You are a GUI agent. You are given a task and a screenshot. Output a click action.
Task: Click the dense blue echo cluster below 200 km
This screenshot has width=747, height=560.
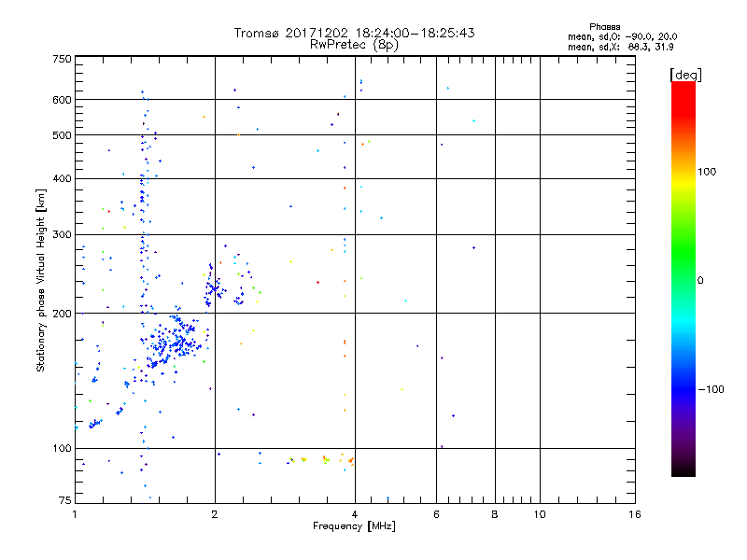click(x=174, y=341)
